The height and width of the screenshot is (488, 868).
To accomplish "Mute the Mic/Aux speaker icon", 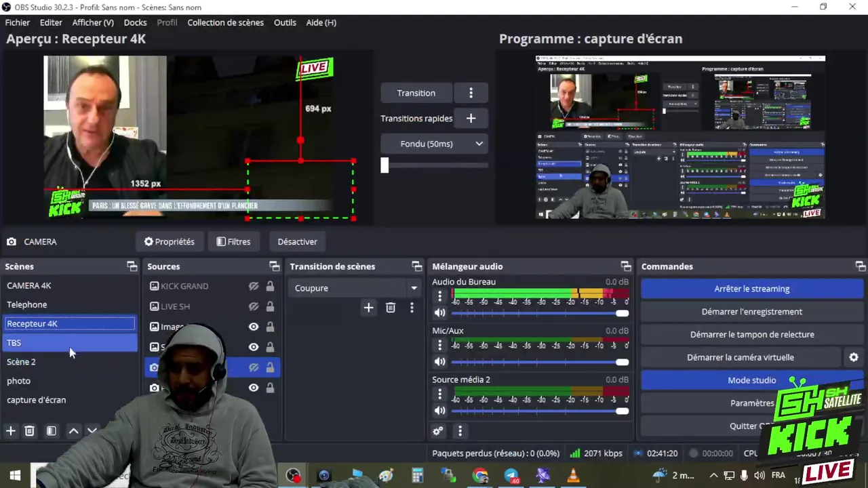I will [439, 362].
